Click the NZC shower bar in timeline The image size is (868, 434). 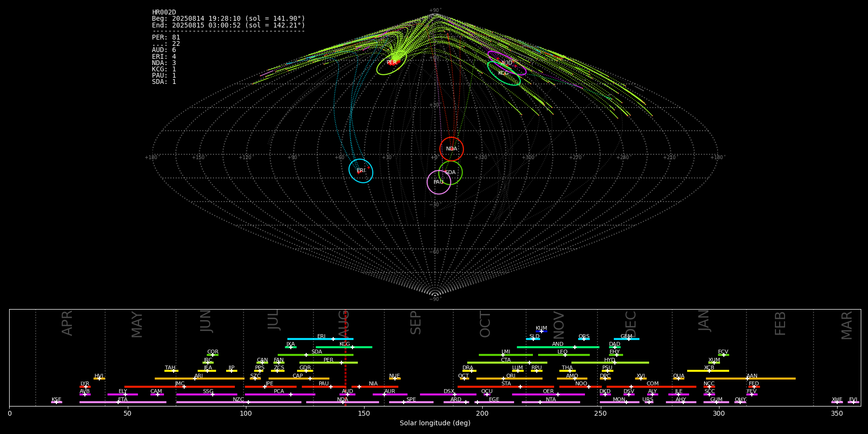point(239,402)
